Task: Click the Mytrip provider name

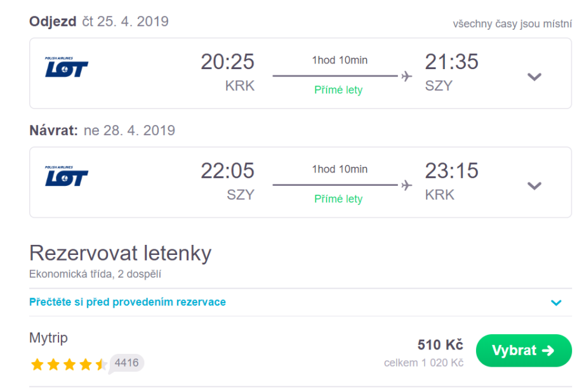Action: 48,338
